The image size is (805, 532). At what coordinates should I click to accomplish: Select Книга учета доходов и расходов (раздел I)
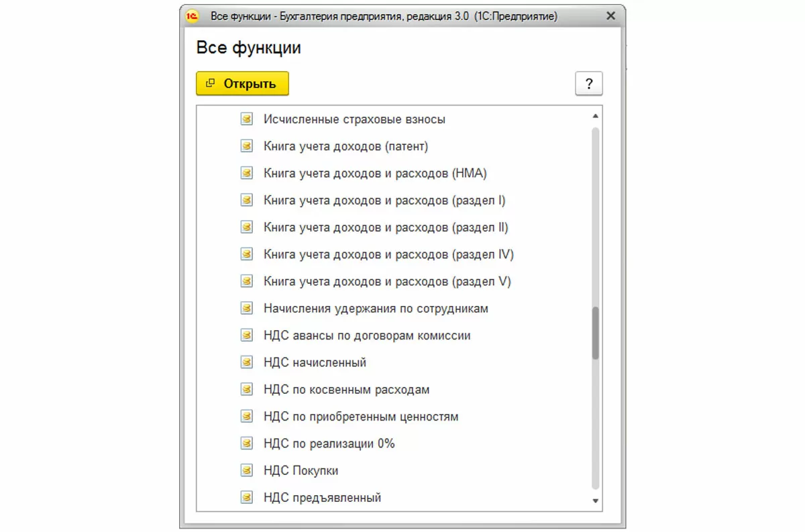click(x=384, y=201)
